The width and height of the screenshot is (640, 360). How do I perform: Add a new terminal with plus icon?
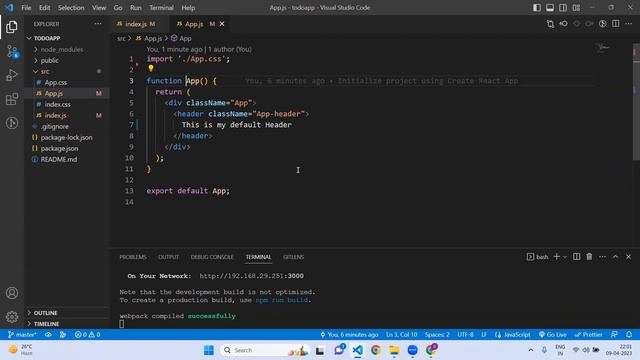[556, 257]
